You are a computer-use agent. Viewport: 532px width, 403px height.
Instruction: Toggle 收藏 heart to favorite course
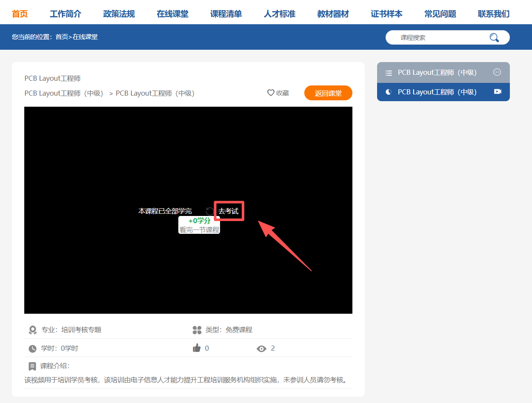pos(277,93)
